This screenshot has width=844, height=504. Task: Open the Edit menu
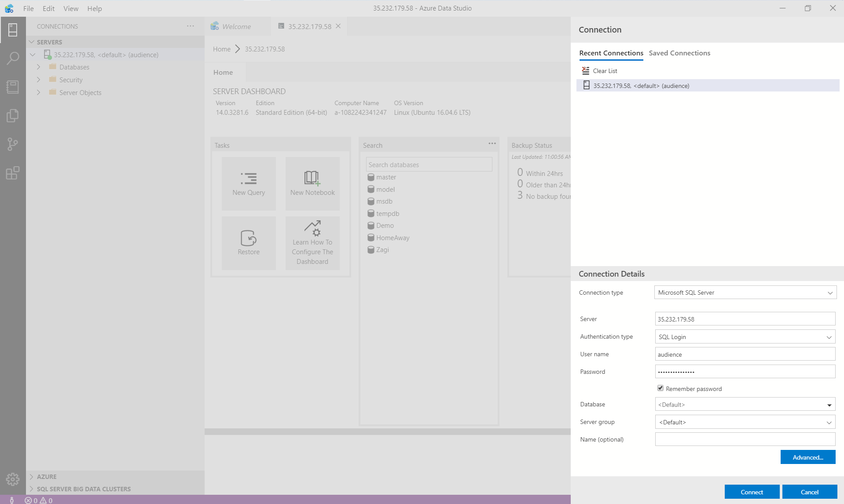[48, 8]
